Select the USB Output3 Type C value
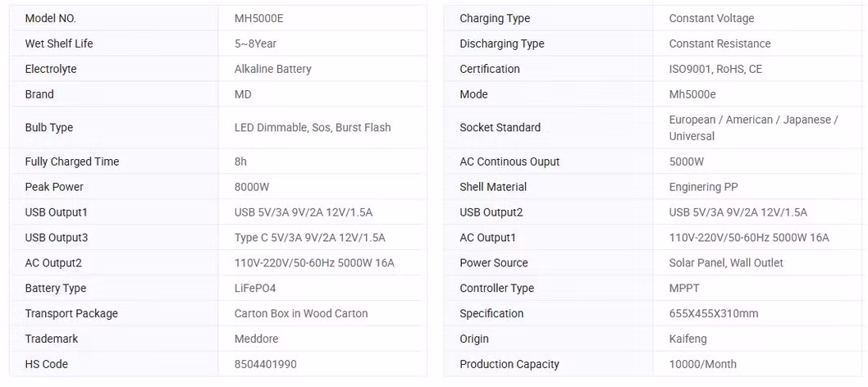This screenshot has height=387, width=868. click(310, 239)
